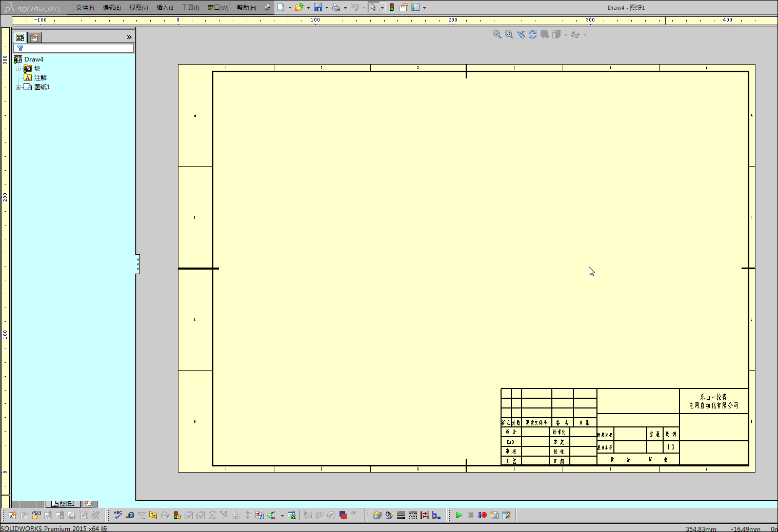Screen dimensions: 778x532
Task: Open the 工具(T) Tools menu
Action: 190,8
